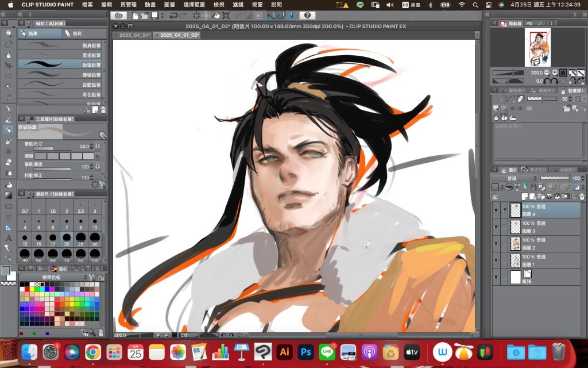Choose the 擬真鉛筆 brush
The height and width of the screenshot is (368, 588).
point(60,45)
